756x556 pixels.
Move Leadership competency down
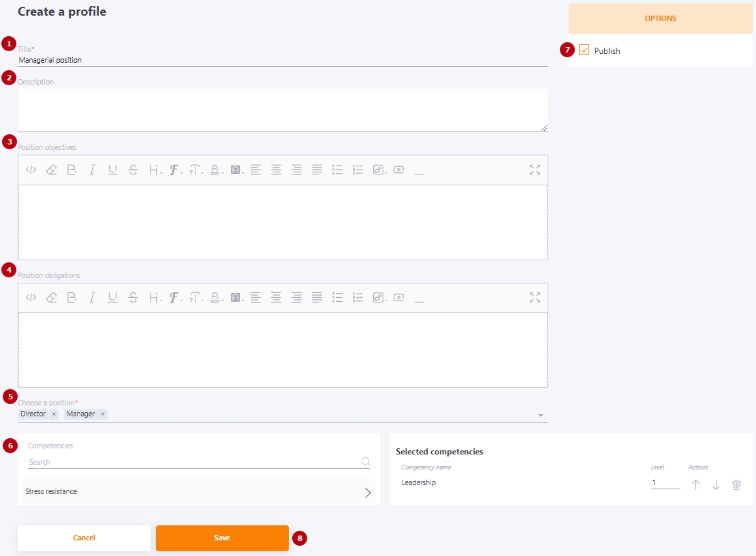tap(716, 484)
